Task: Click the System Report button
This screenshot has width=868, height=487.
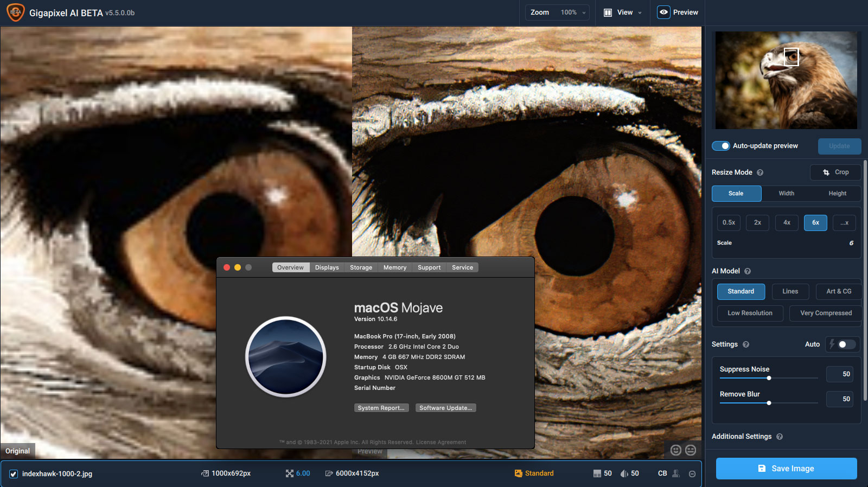Action: click(381, 408)
